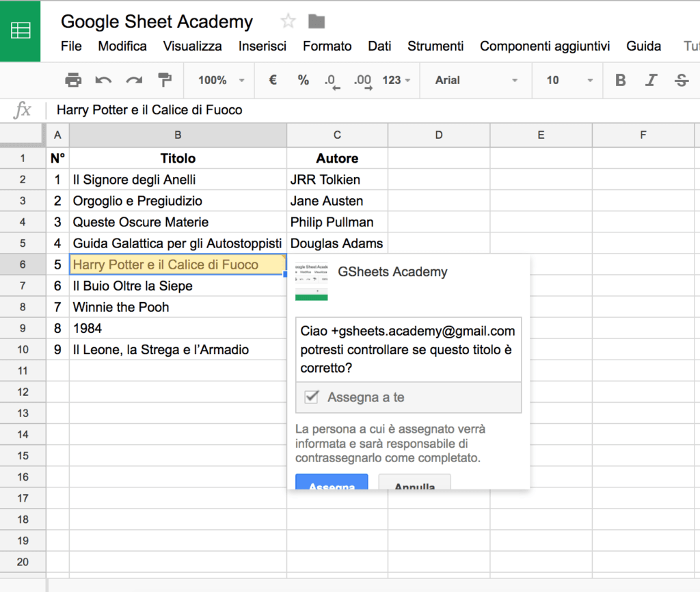Open the Google Sheets home icon

20,31
